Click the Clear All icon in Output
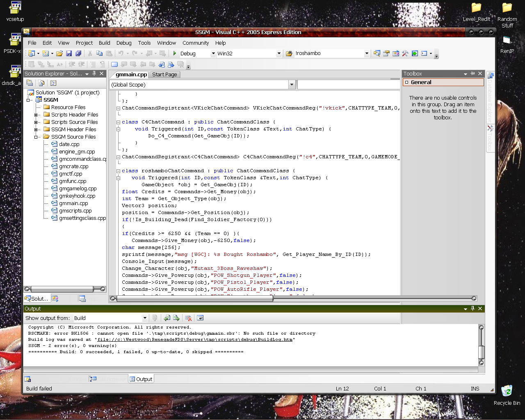 (x=188, y=318)
